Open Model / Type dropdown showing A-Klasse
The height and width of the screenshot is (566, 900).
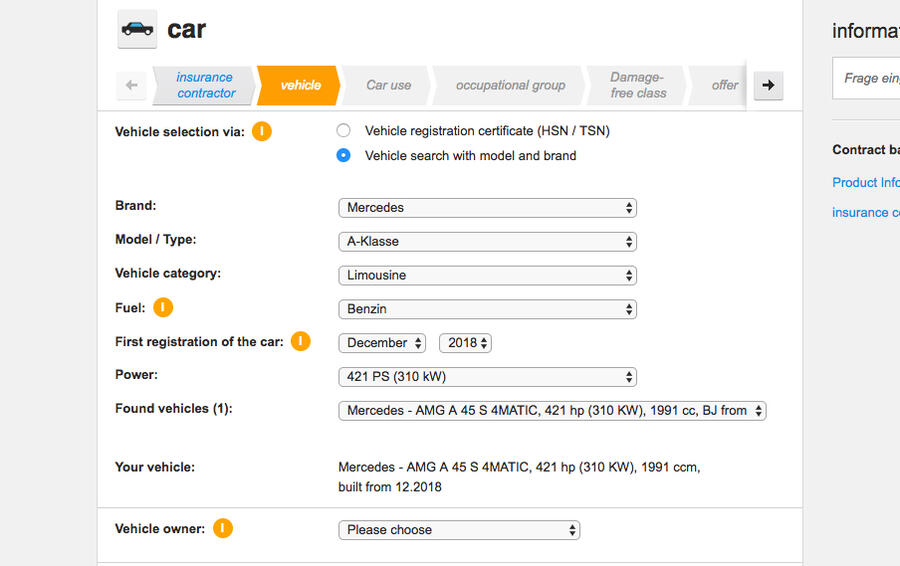487,242
